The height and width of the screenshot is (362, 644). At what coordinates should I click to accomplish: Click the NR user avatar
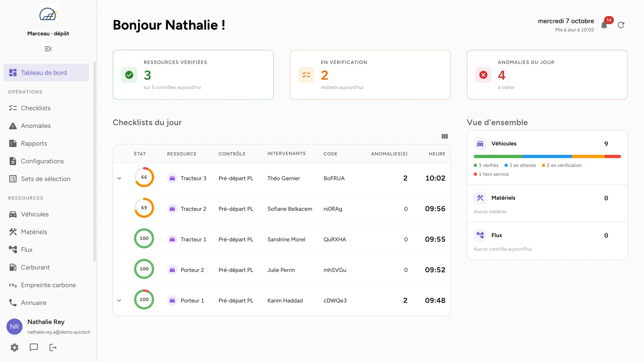click(x=14, y=327)
